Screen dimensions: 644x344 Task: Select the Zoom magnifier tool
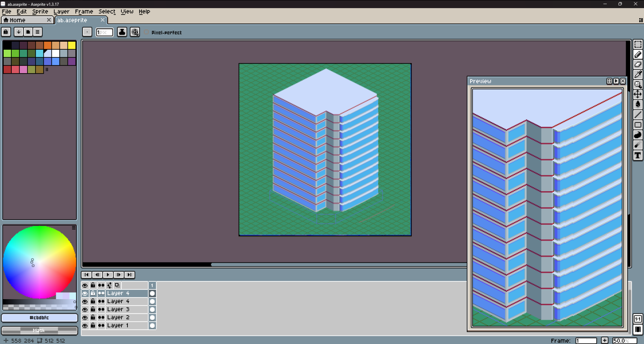click(638, 85)
